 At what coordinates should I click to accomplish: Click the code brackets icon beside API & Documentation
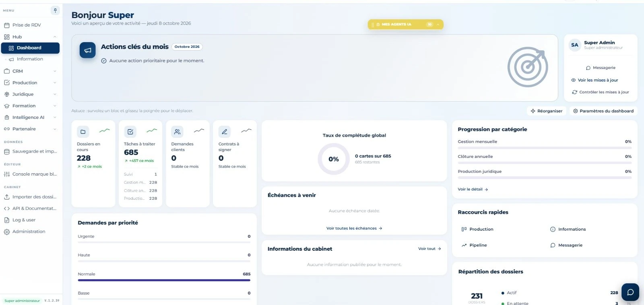(7, 209)
